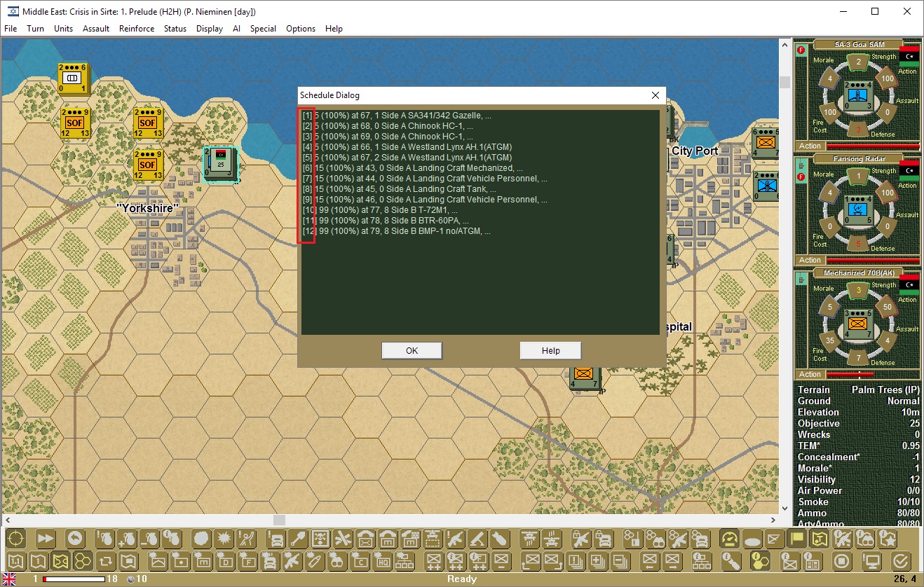
Task: Click the undo arrow toolbar icon
Action: click(x=75, y=539)
